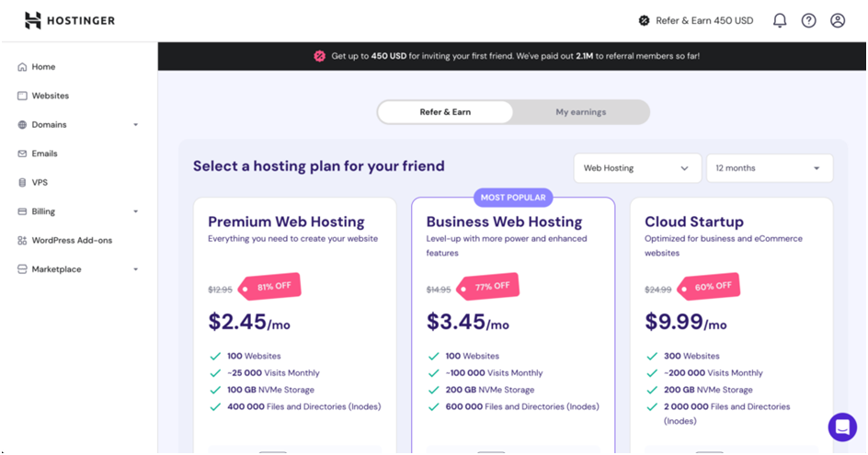The width and height of the screenshot is (868, 455).
Task: Select the Refer & Earn tab
Action: [445, 112]
